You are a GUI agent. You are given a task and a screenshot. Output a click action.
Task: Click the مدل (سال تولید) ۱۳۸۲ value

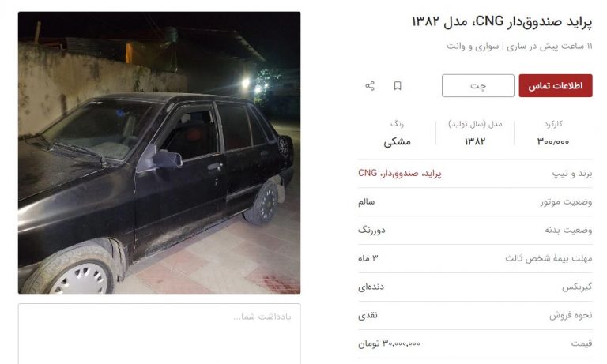tap(475, 141)
